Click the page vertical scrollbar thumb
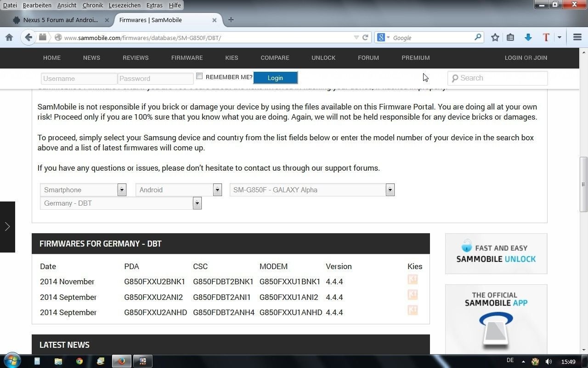Screen dimensions: 588x368 coord(583,184)
